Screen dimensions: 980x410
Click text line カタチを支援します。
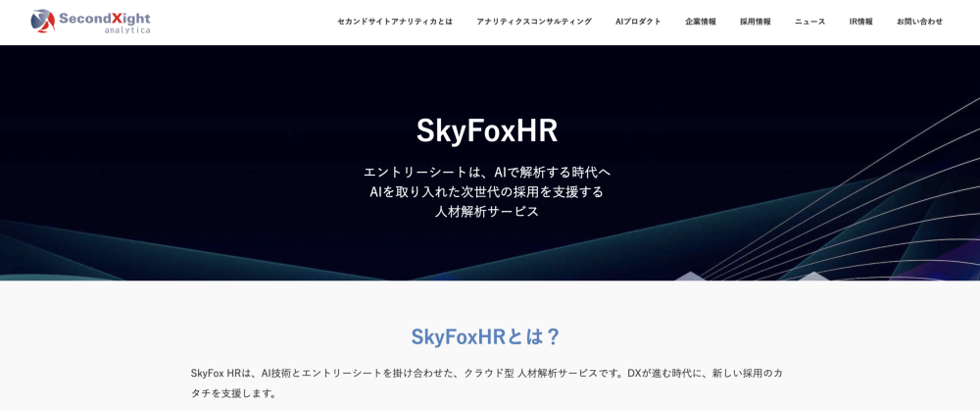click(233, 393)
